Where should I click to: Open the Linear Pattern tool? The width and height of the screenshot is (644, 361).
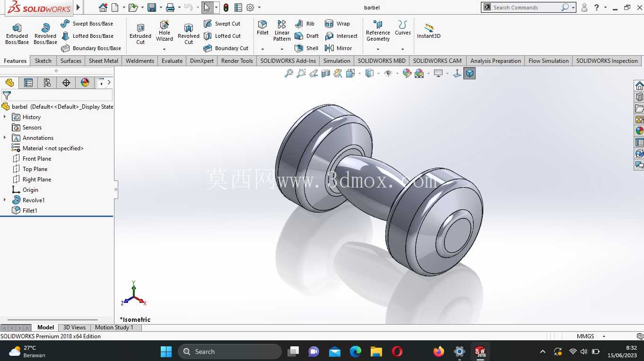282,31
